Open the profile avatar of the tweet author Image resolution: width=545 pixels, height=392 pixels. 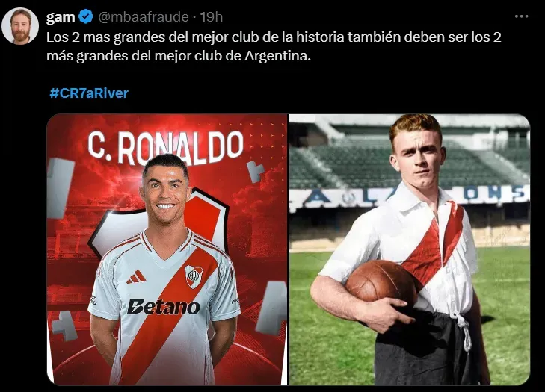[x=20, y=26]
